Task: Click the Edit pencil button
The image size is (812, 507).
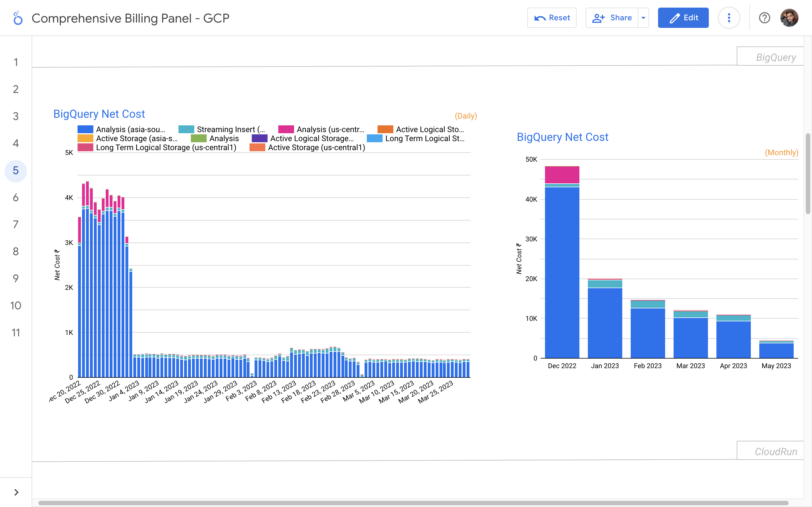Action: click(683, 18)
